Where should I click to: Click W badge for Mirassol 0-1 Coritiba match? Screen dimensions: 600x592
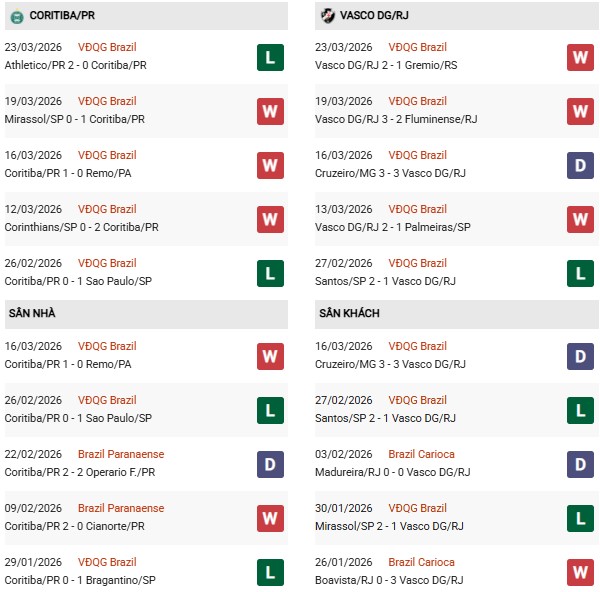coord(269,111)
